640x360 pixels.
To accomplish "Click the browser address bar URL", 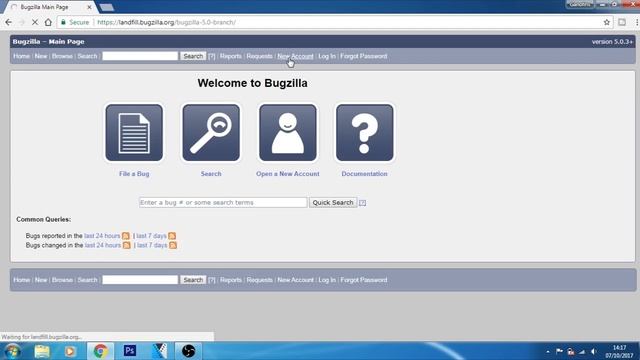I will pos(167,22).
